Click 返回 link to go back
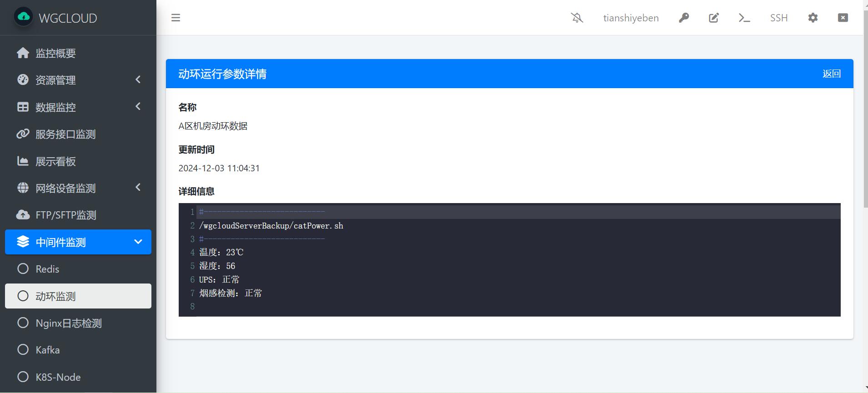This screenshot has width=868, height=393. tap(831, 74)
